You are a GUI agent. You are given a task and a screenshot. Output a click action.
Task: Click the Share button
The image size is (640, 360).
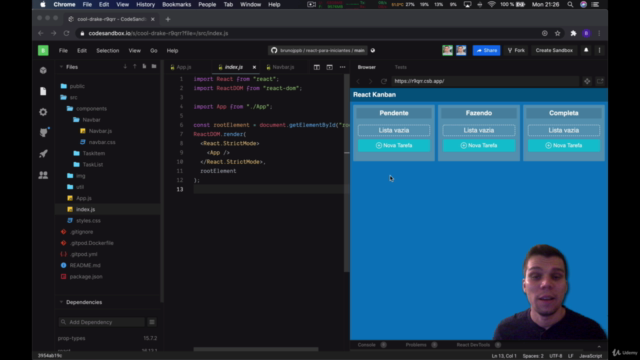point(487,50)
